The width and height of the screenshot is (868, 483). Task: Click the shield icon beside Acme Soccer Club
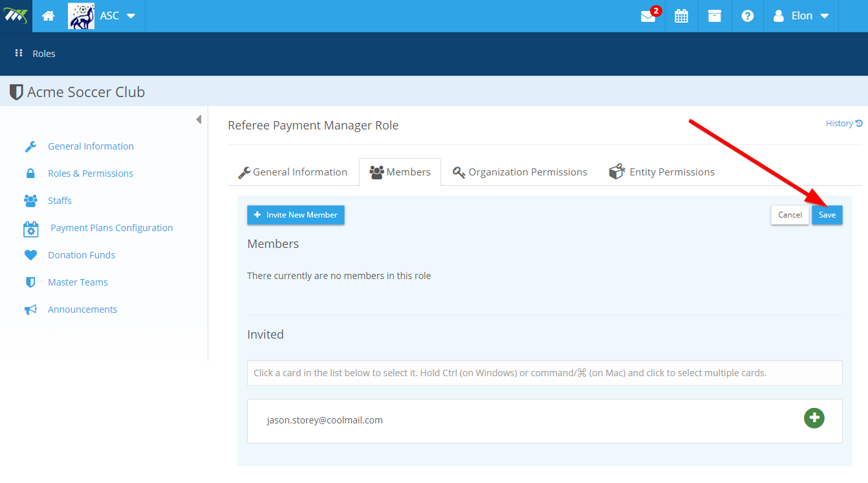pos(16,92)
